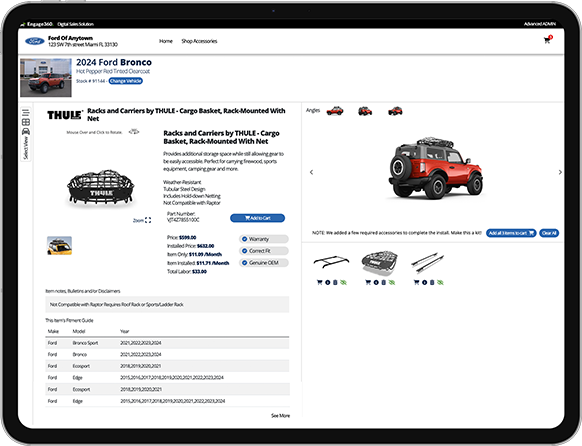The image size is (582, 446).
Task: Click Ford Bronco Sport fitment row
Action: point(167,343)
